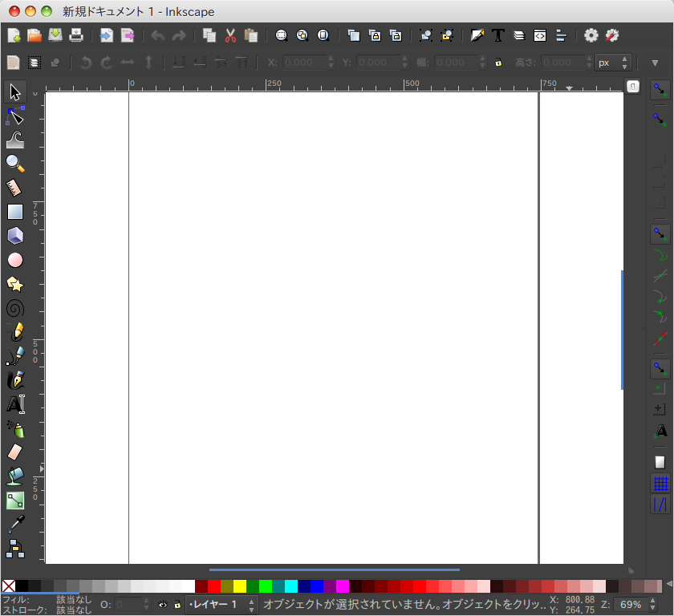Select the Zoom magnifier tool
This screenshot has height=616, width=674.
pos(15,164)
